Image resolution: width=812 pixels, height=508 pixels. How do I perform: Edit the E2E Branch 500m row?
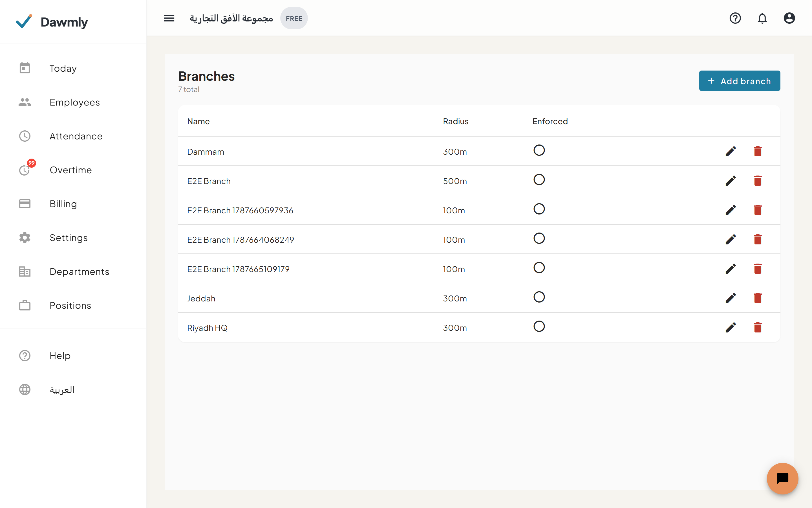tap(731, 180)
